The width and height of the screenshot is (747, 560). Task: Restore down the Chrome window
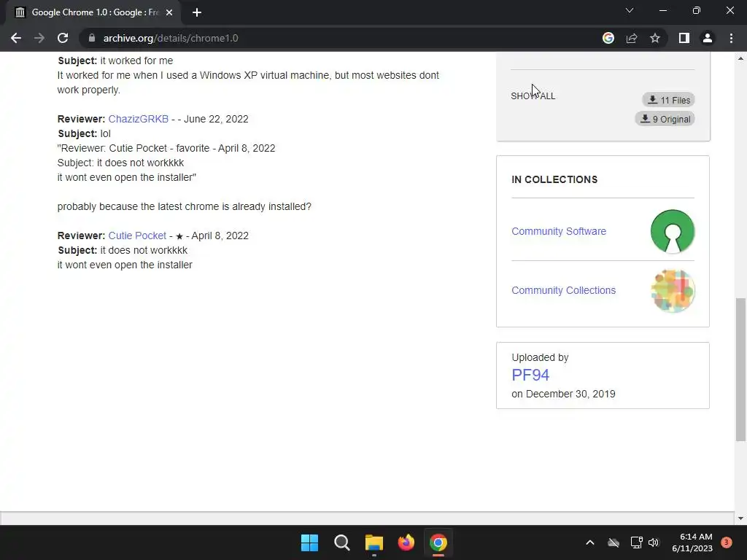tap(697, 10)
